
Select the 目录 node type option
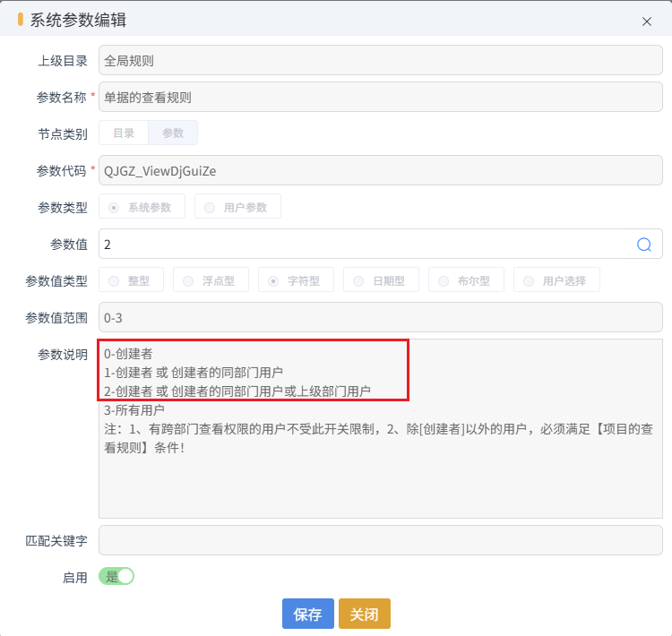124,133
